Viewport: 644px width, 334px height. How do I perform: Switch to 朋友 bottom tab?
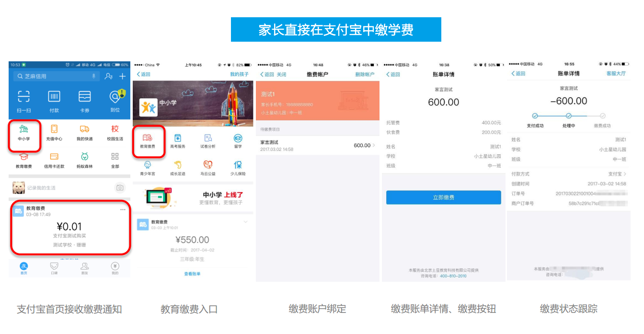click(85, 268)
